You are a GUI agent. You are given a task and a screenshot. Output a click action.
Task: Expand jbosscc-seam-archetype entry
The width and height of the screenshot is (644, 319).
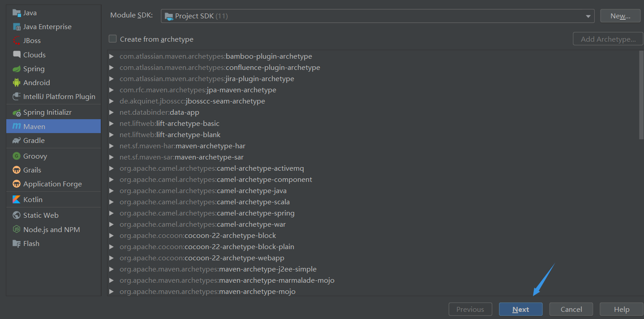point(112,101)
